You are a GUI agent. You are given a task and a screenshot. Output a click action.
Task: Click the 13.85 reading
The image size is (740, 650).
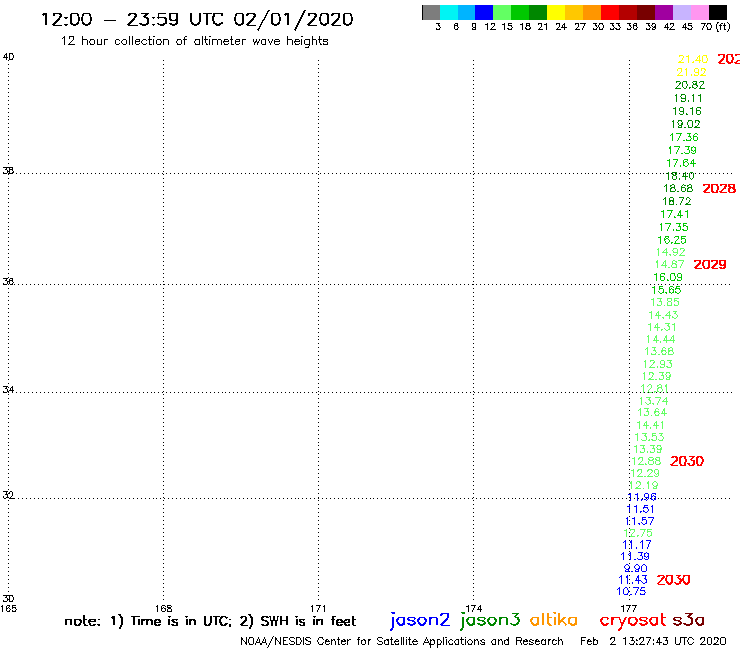[x=665, y=302]
